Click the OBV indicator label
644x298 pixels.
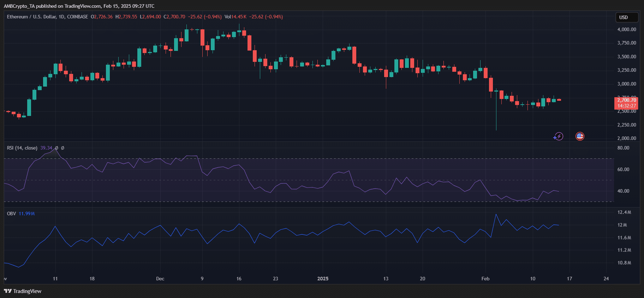(11, 214)
